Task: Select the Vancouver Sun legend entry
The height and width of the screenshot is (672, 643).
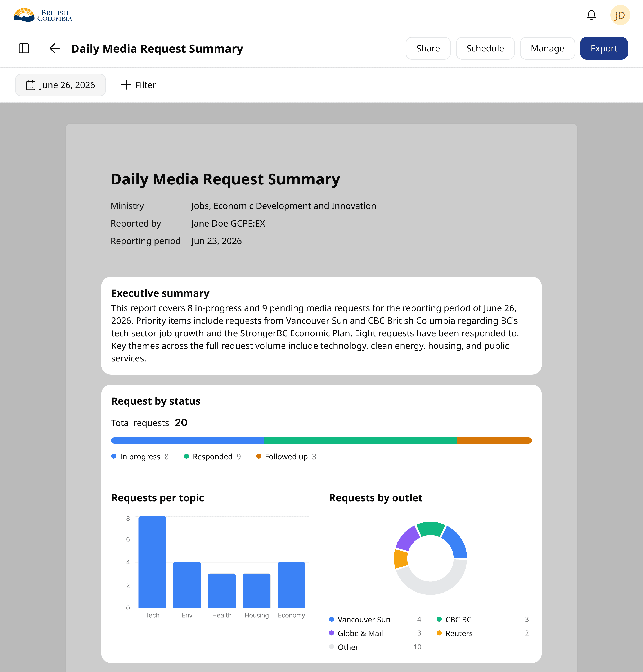Action: (x=375, y=619)
